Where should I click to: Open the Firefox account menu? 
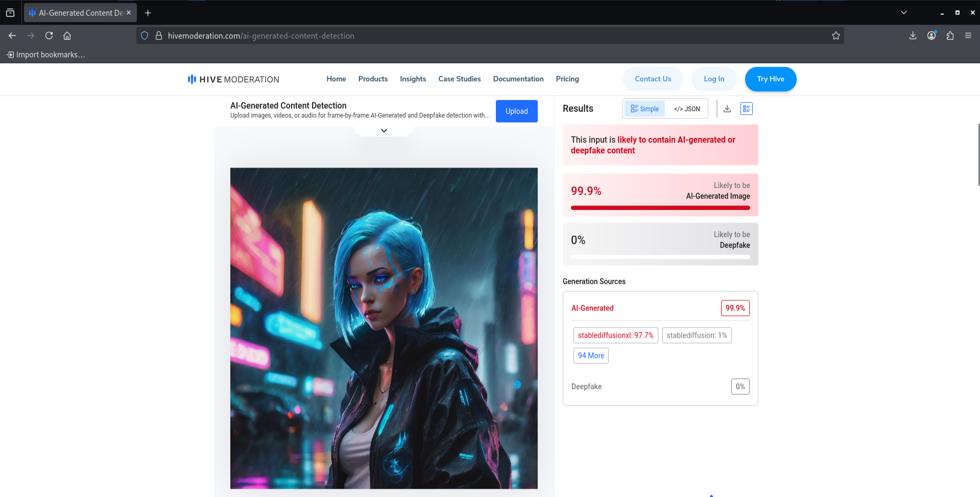pyautogui.click(x=931, y=36)
